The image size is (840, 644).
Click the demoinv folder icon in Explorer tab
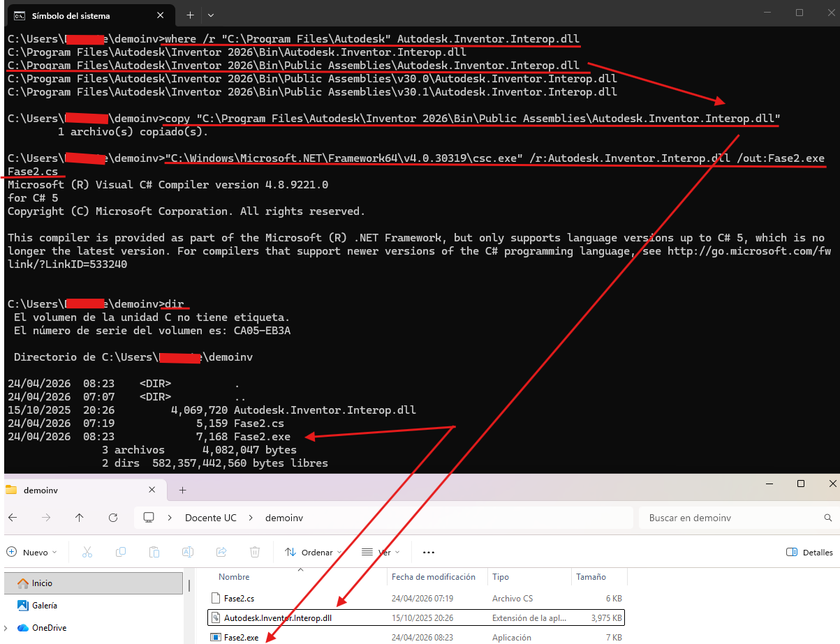coord(10,491)
